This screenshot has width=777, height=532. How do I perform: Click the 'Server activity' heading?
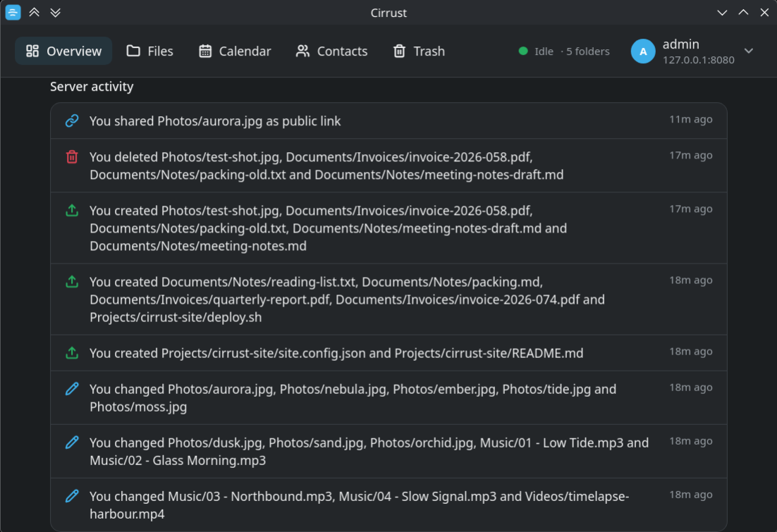[x=92, y=87]
